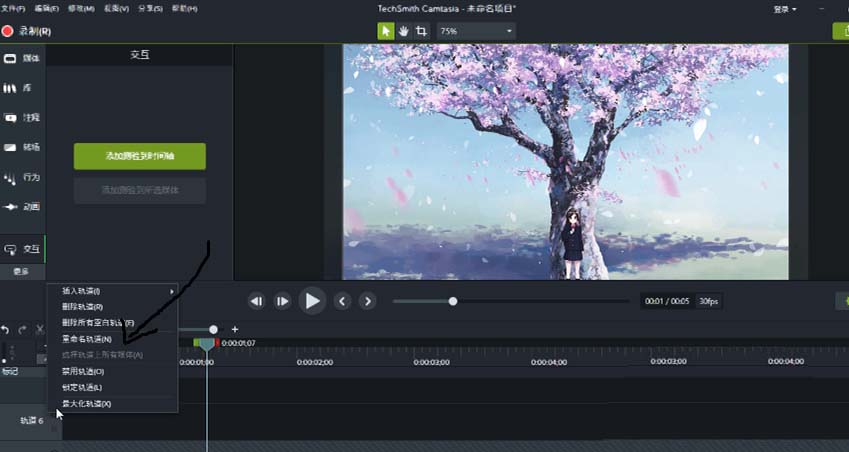Choose 删除轨道 (Remove track) from context menu
Image resolution: width=849 pixels, height=452 pixels.
click(113, 307)
